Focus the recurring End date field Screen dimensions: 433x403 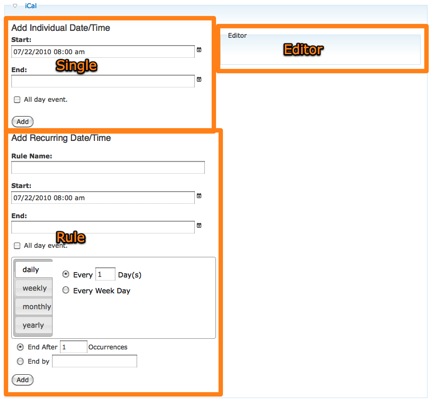click(103, 227)
